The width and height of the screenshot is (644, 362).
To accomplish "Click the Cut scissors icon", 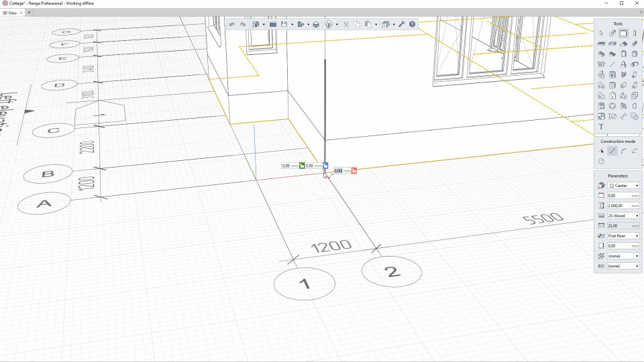I will tap(346, 24).
